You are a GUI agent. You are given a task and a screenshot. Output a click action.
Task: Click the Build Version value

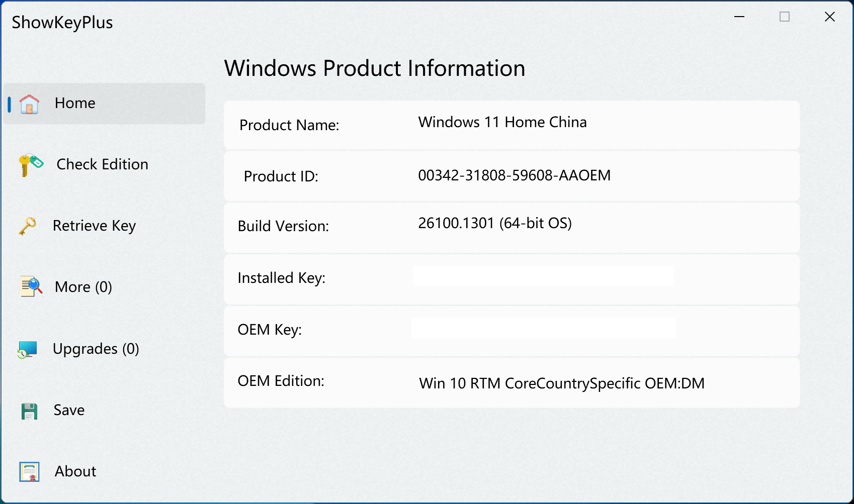(x=495, y=223)
